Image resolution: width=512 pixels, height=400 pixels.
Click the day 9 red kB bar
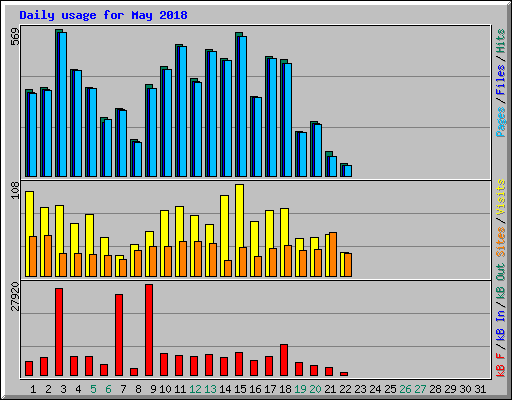tap(149, 330)
